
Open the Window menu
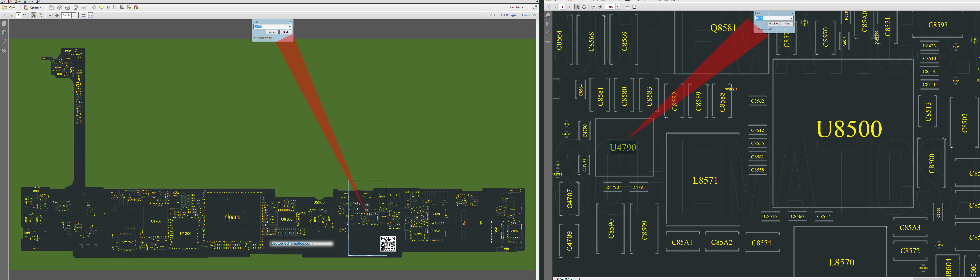[28, 1]
